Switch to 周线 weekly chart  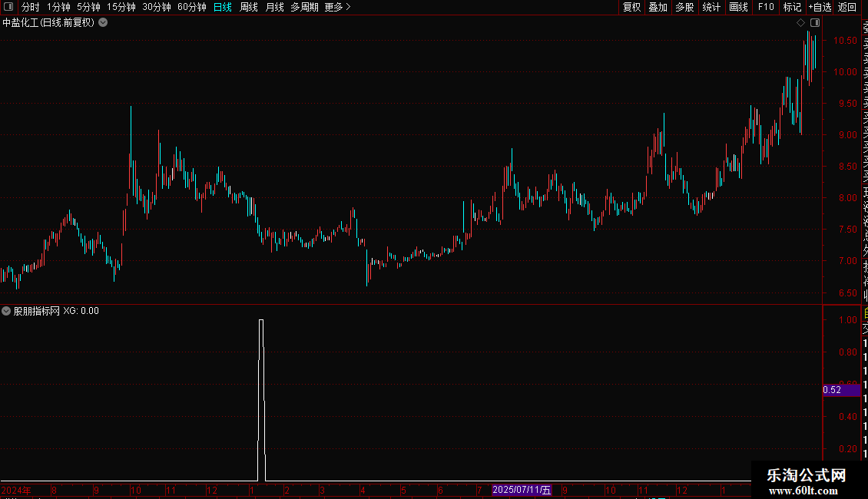point(249,7)
